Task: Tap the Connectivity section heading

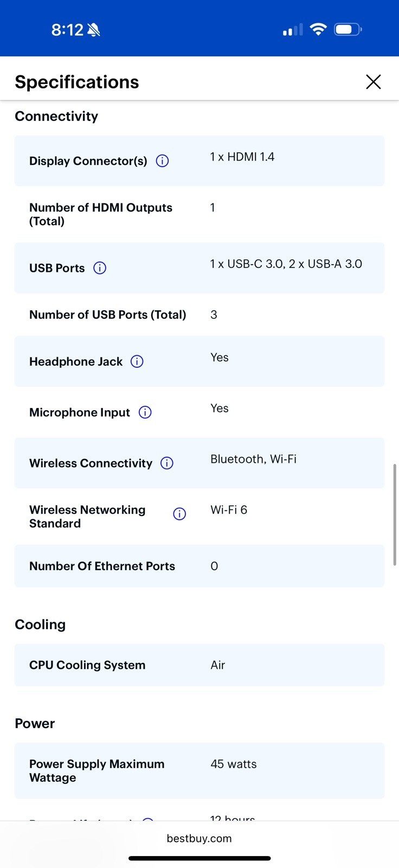Action: (x=56, y=116)
